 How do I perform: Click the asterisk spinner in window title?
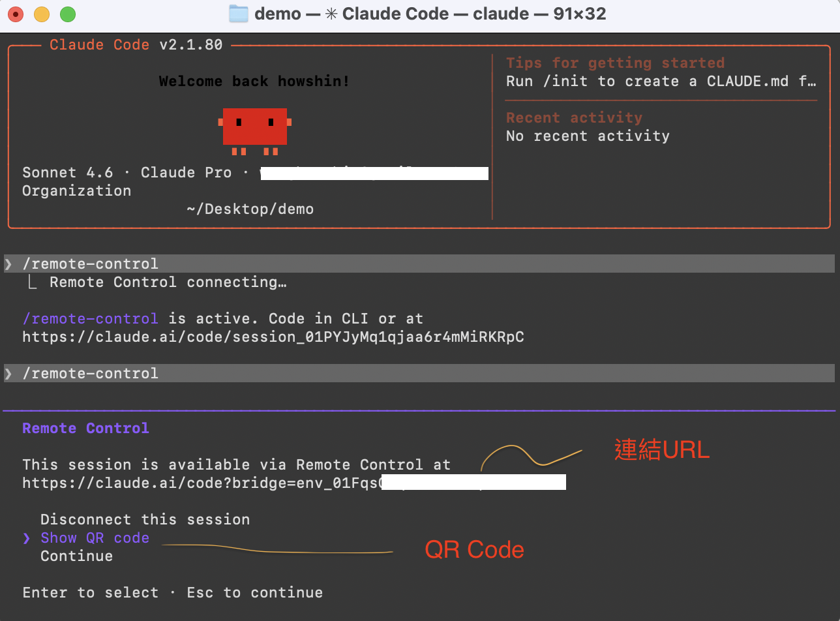point(331,14)
